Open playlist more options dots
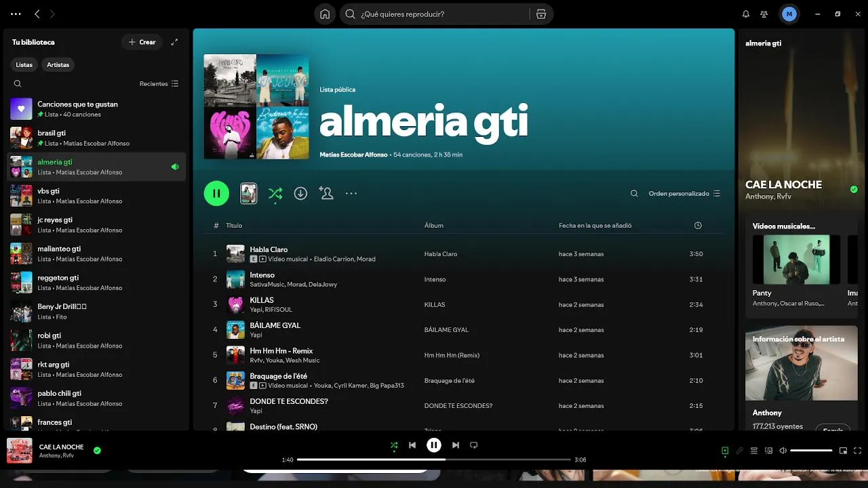 tap(351, 193)
